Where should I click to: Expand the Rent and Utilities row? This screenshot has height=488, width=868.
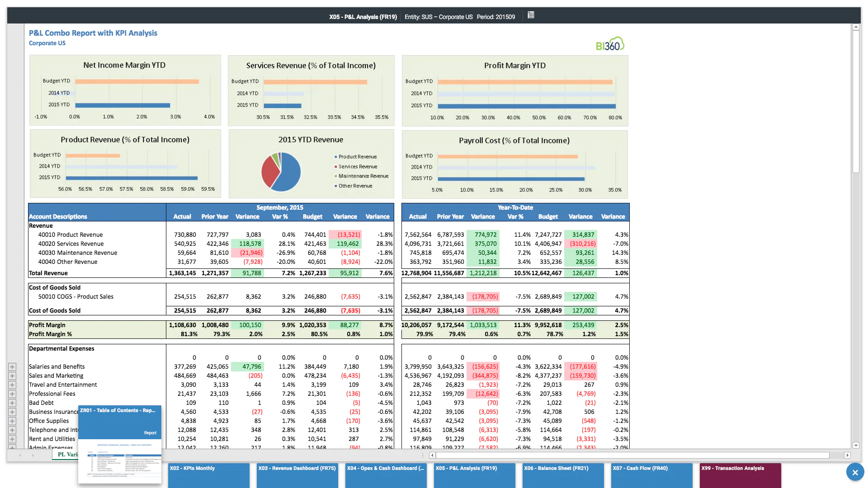[x=12, y=439]
